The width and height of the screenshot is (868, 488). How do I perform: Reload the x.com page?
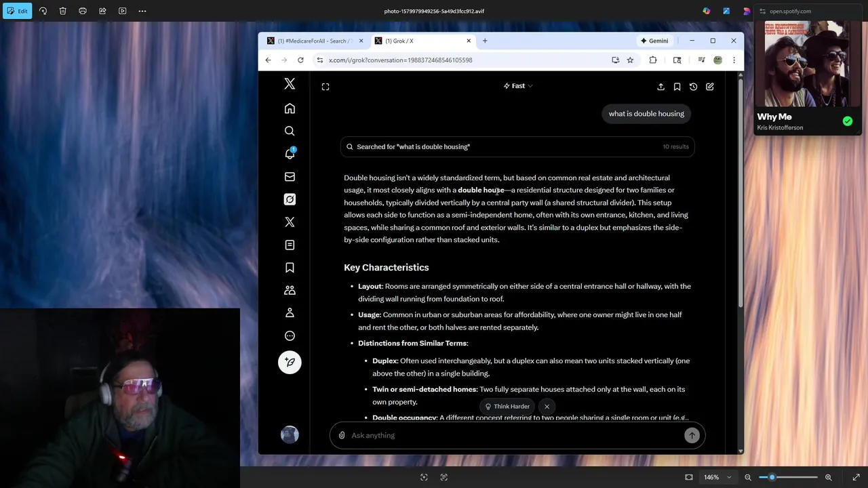[x=300, y=60]
